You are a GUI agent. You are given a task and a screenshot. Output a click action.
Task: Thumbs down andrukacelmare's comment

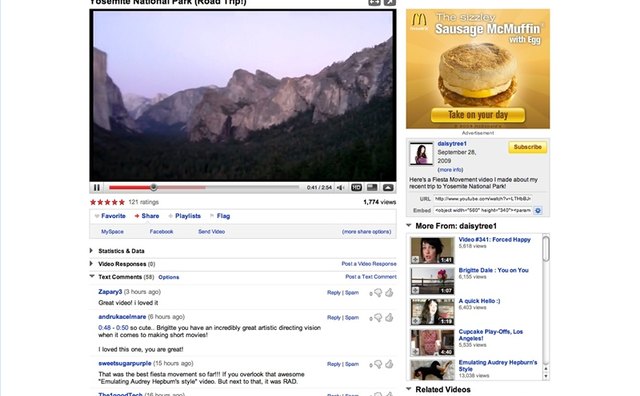tap(378, 318)
